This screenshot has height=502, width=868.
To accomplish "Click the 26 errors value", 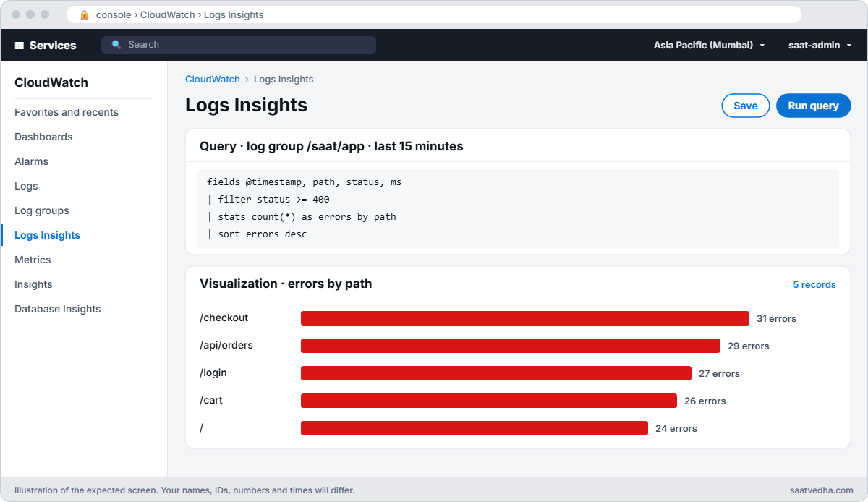I will tap(705, 401).
